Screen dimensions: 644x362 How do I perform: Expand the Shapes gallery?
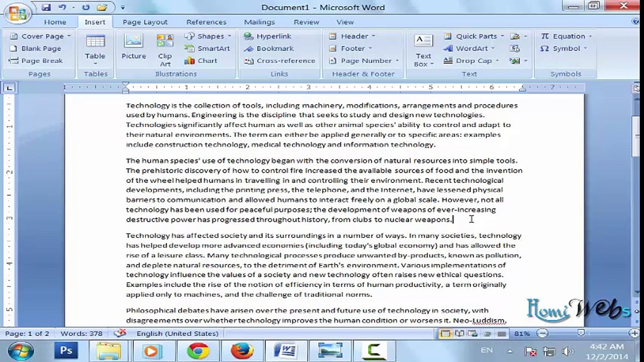[x=208, y=36]
